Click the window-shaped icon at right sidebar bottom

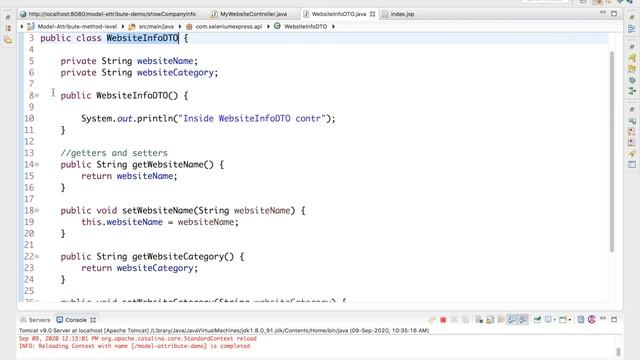[x=632, y=164]
